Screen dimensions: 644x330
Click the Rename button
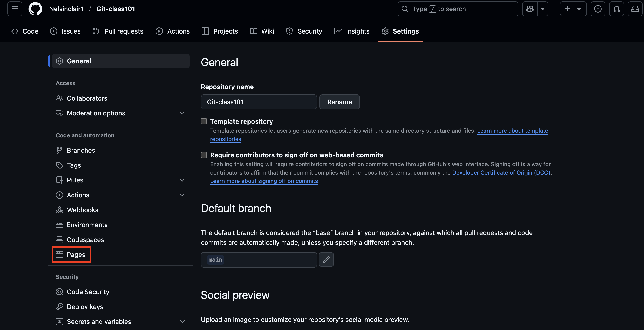coord(339,102)
